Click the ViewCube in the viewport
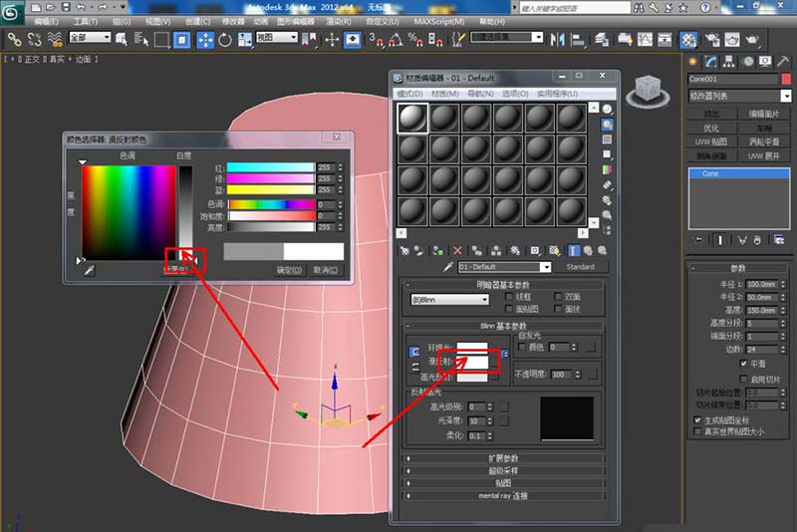Viewport: 797px width, 532px height. coord(648,88)
